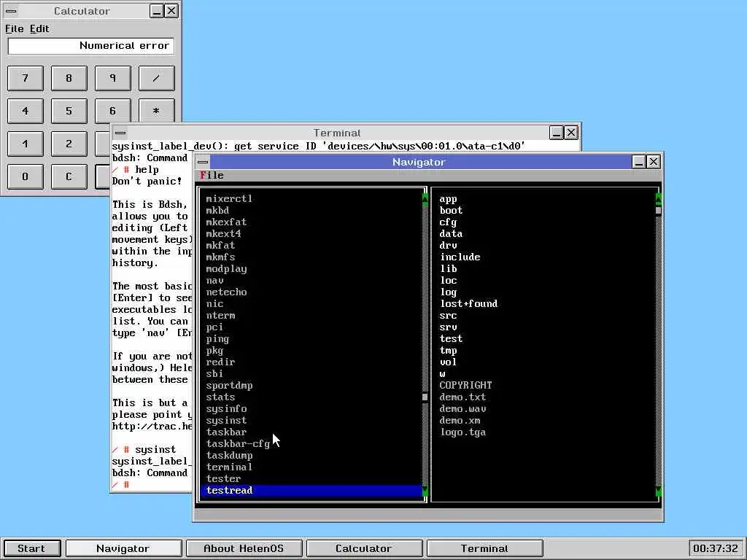This screenshot has height=560, width=747.
Task: Open the Edit menu in Calculator
Action: pyautogui.click(x=39, y=28)
